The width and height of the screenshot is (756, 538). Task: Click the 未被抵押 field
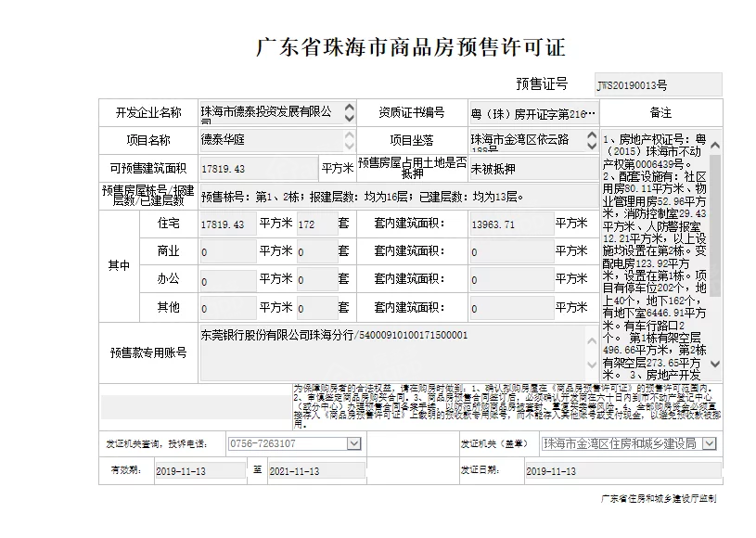point(533,169)
